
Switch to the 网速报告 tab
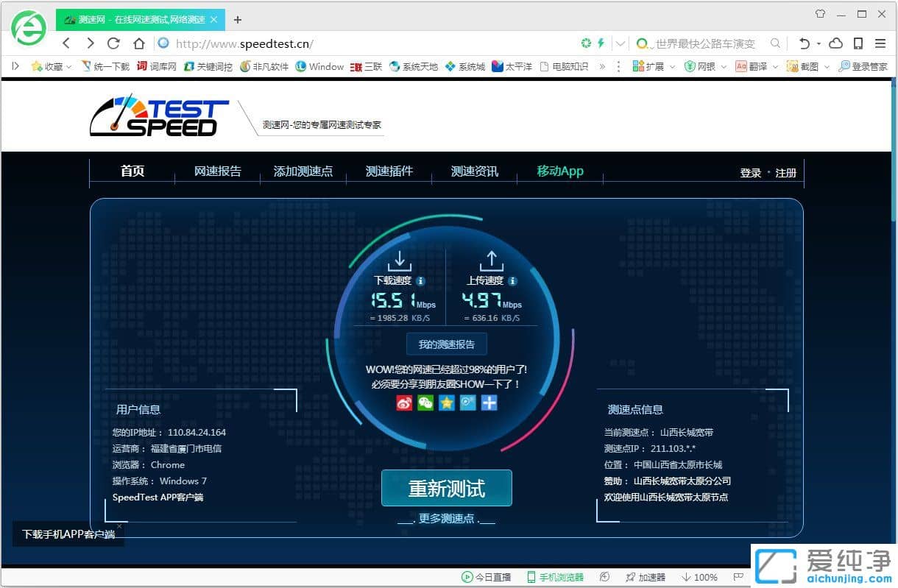(217, 171)
